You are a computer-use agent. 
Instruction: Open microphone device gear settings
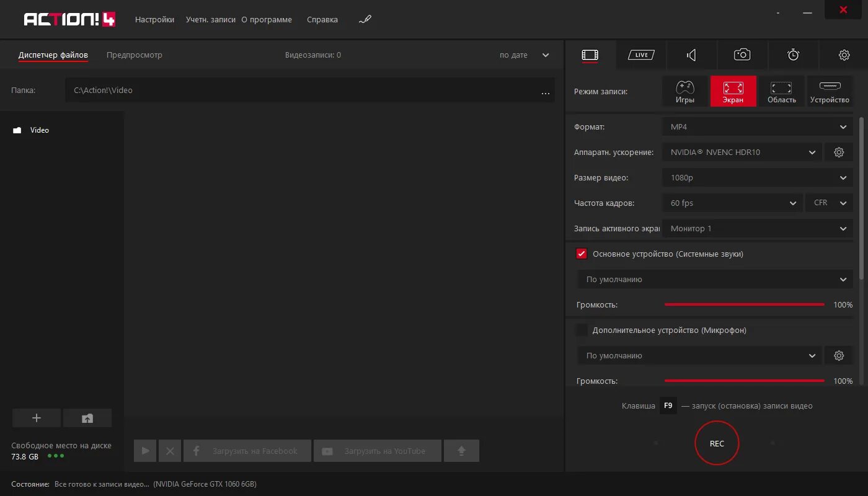(x=839, y=356)
